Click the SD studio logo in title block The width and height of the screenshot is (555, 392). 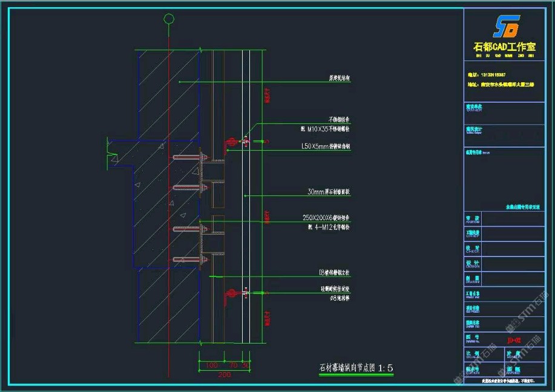coord(506,27)
